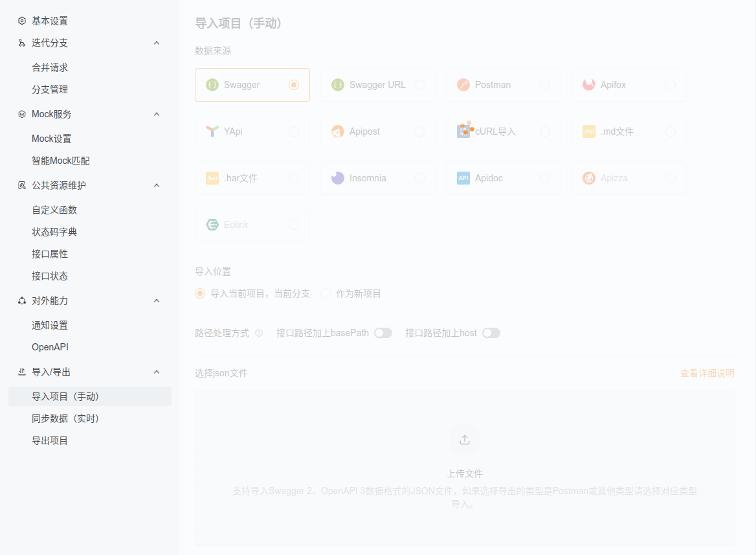756x555 pixels.
Task: Click the .har文件 import icon
Action: coord(212,177)
